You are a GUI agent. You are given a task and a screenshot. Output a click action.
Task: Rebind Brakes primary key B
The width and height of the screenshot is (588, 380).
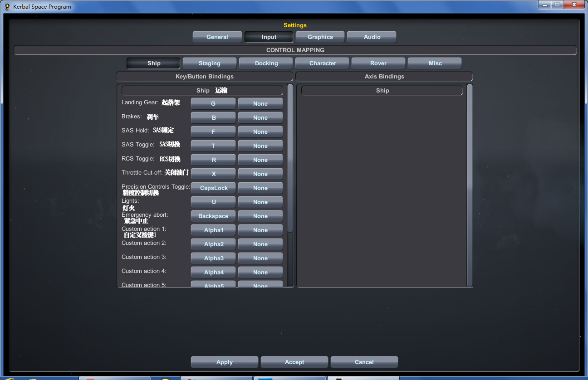point(213,118)
